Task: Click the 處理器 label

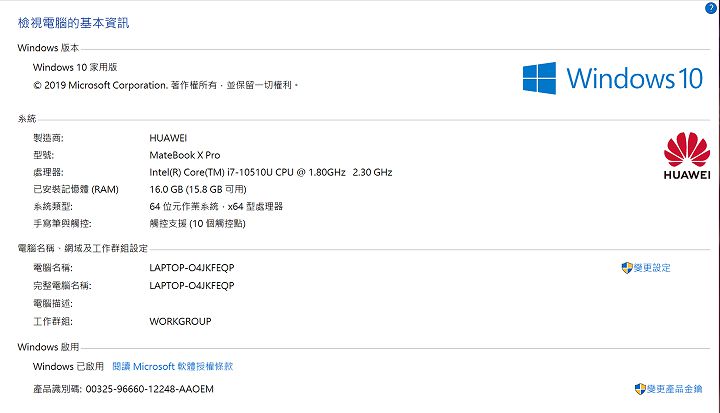Action: click(x=48, y=172)
